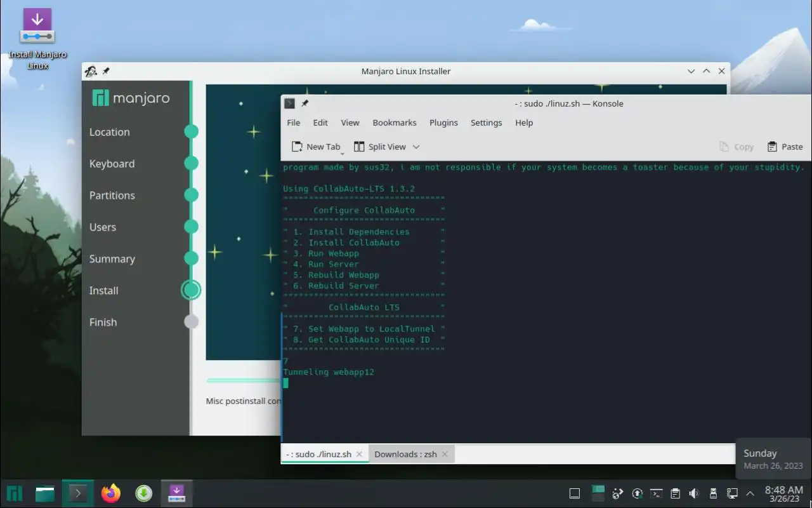
Task: Click 'Misc postinstall' status text in installer
Action: pos(243,401)
